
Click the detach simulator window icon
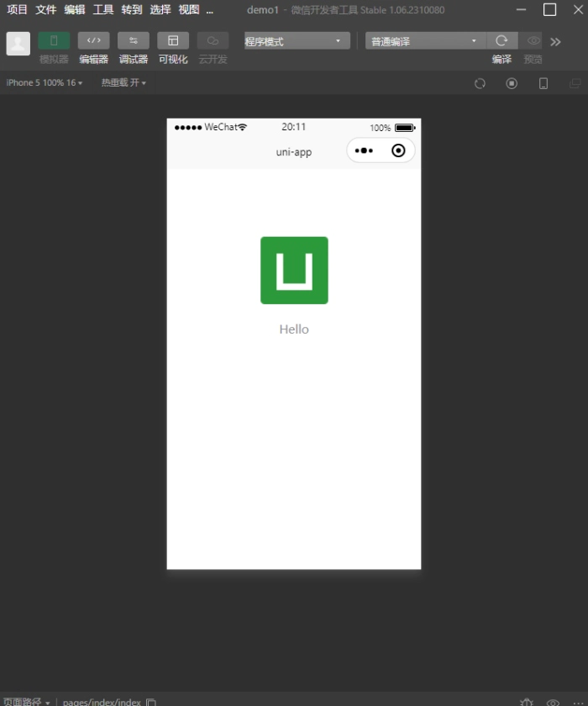[x=575, y=83]
